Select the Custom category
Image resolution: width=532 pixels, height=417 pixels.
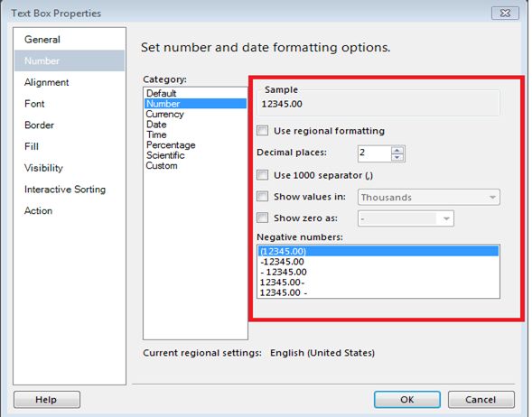click(162, 165)
